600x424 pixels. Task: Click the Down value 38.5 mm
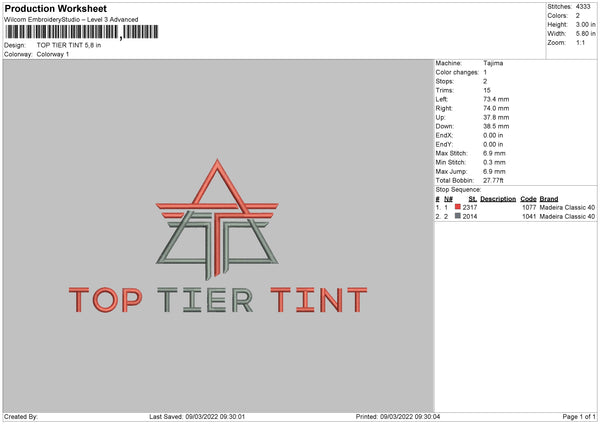tap(496, 126)
